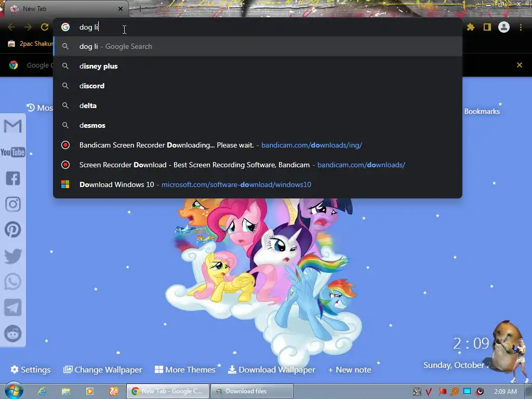532x399 pixels.
Task: Click the date text 'Sunday, October'
Action: click(456, 365)
